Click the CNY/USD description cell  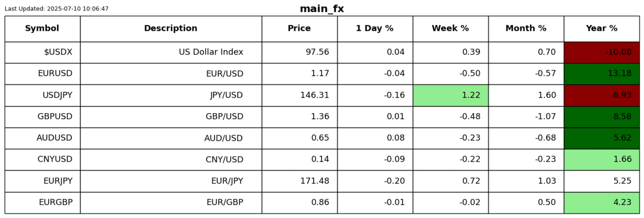(171, 160)
